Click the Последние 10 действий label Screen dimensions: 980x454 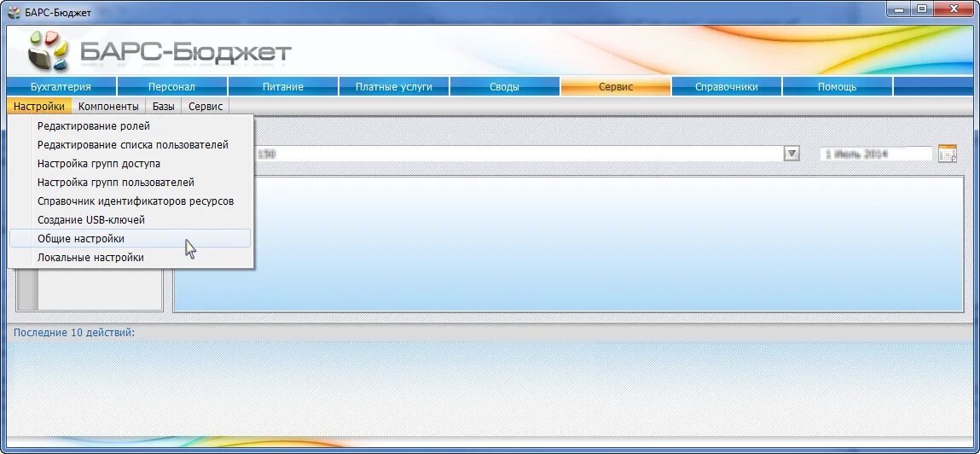click(x=73, y=333)
